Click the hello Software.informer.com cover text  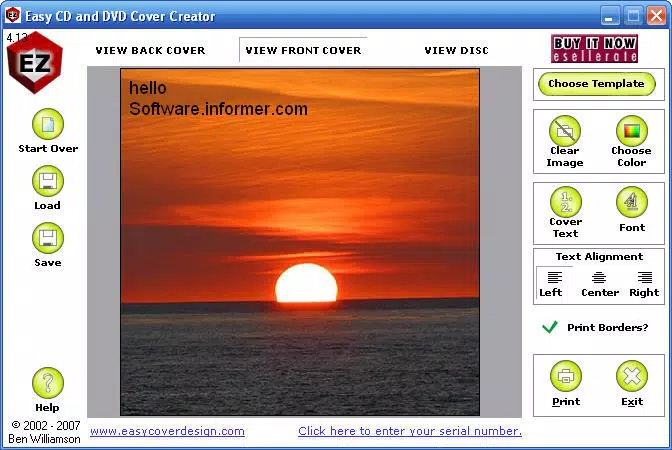218,99
